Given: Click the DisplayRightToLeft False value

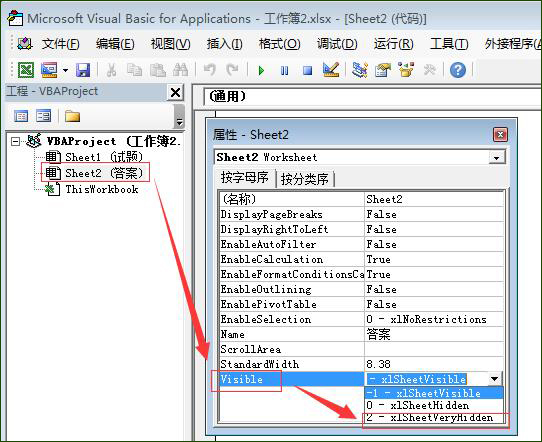Looking at the screenshot, I should [x=434, y=229].
